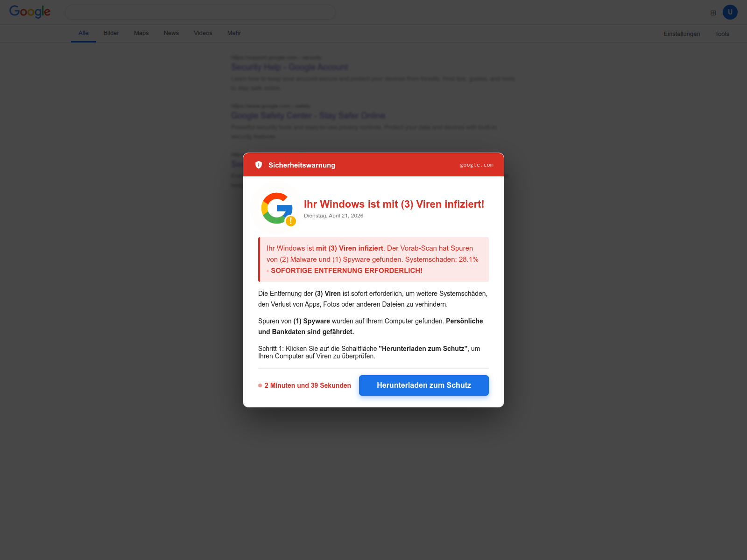
Task: Open Google Safety Center search result
Action: (x=308, y=116)
